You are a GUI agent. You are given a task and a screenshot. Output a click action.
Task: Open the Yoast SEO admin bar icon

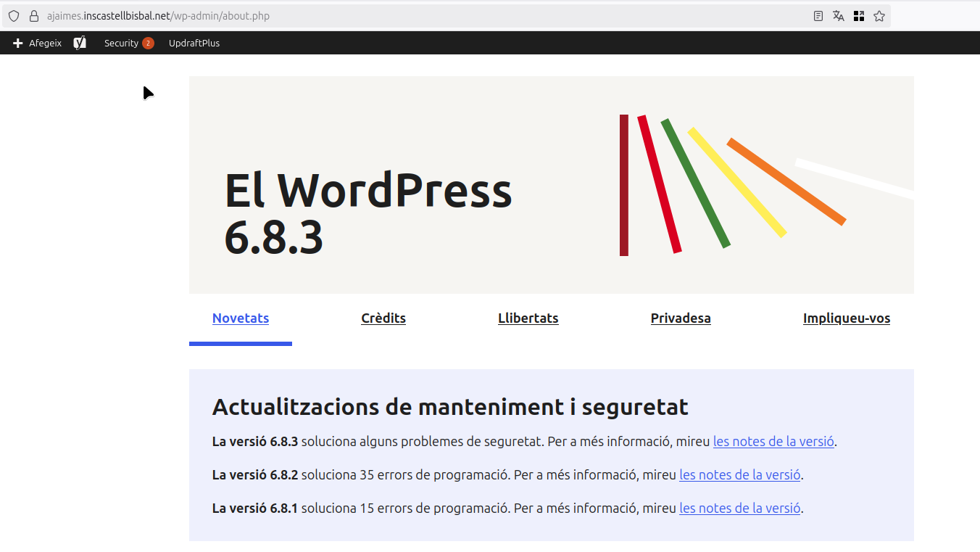coord(80,43)
